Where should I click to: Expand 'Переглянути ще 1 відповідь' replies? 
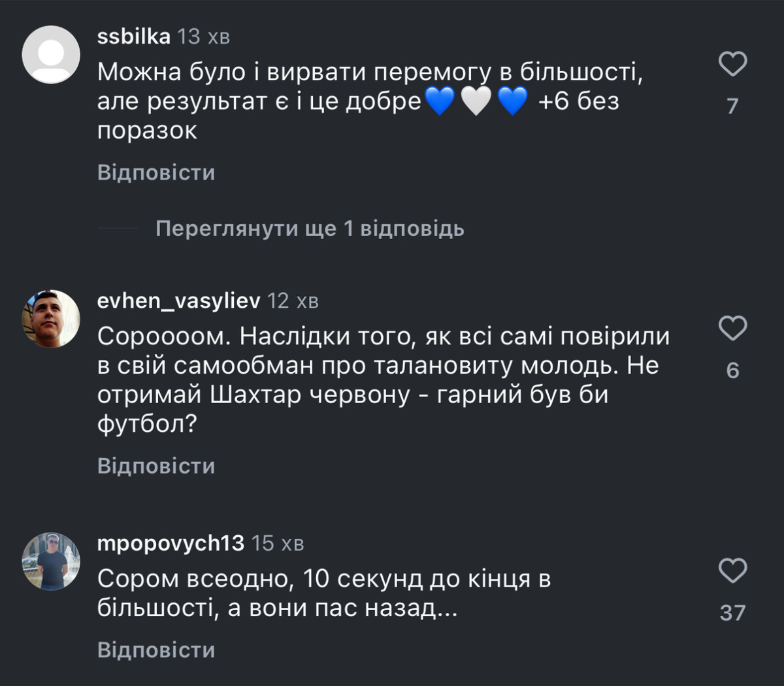coord(310,229)
